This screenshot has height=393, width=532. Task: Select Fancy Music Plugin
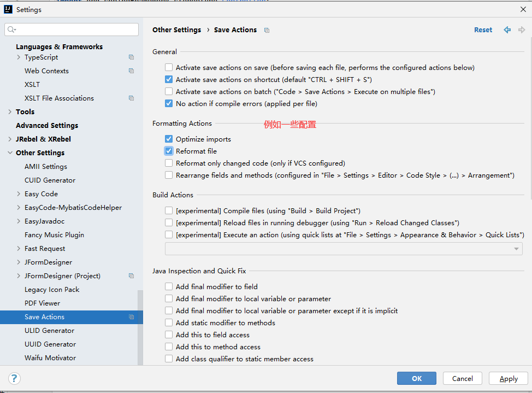54,234
